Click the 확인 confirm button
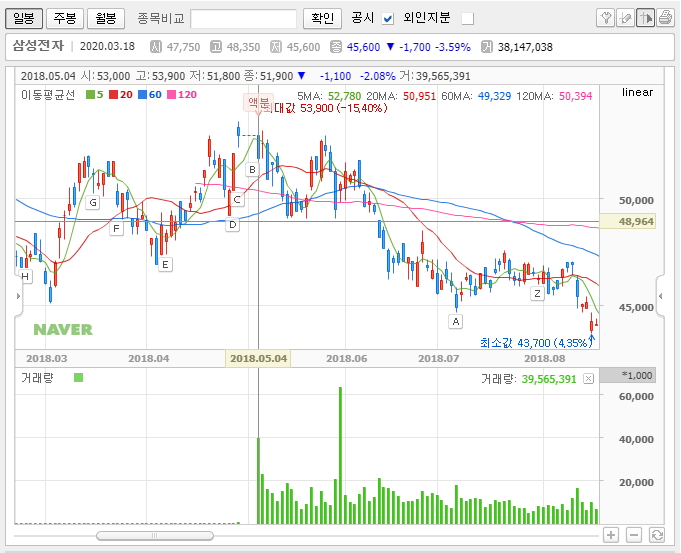The image size is (681, 553). pyautogui.click(x=322, y=18)
